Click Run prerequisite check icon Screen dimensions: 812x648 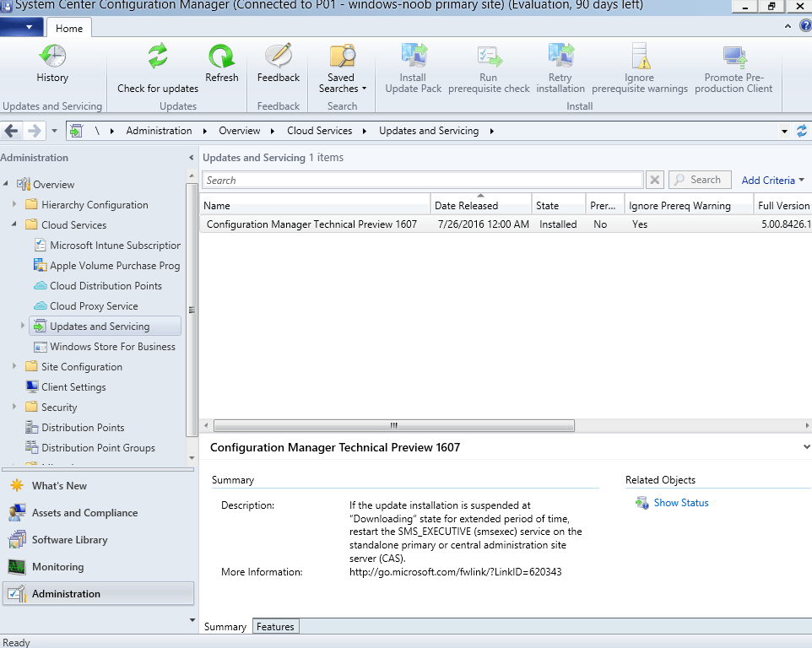click(x=489, y=57)
